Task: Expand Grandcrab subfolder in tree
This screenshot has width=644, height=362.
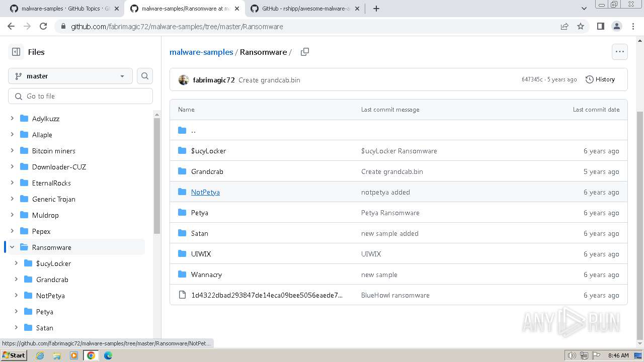Action: [x=16, y=280]
